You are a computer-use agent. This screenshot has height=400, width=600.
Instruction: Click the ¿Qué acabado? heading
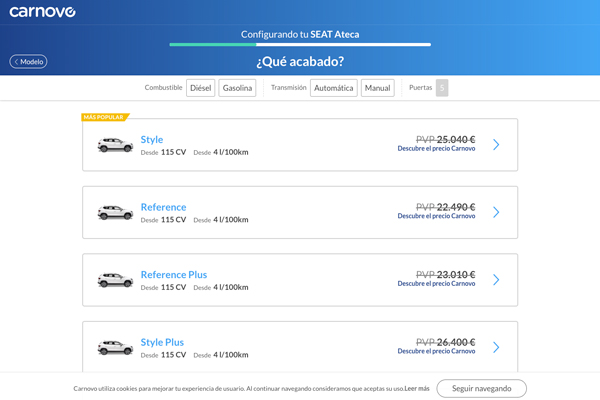(300, 61)
